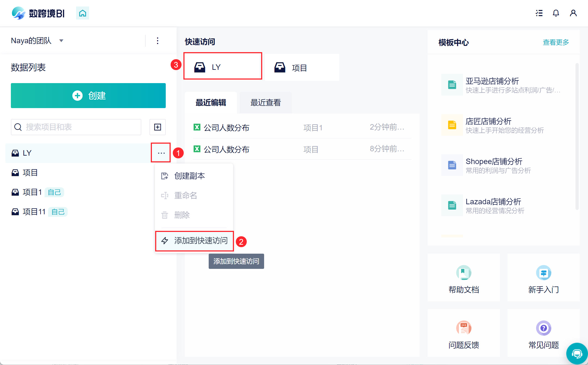Open the 问题反馈 feedback card
Screen dimensions: 588x365
click(464, 333)
